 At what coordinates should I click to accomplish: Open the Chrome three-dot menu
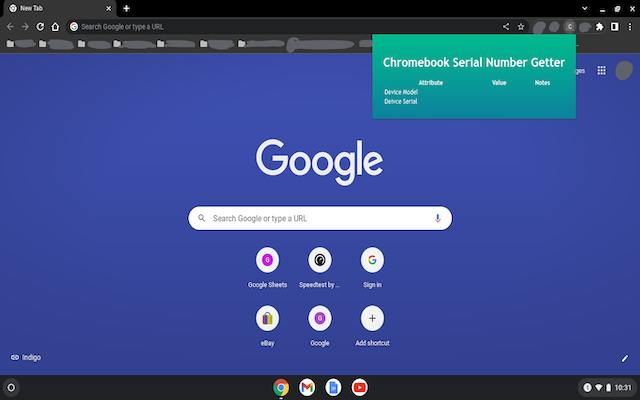[x=630, y=27]
